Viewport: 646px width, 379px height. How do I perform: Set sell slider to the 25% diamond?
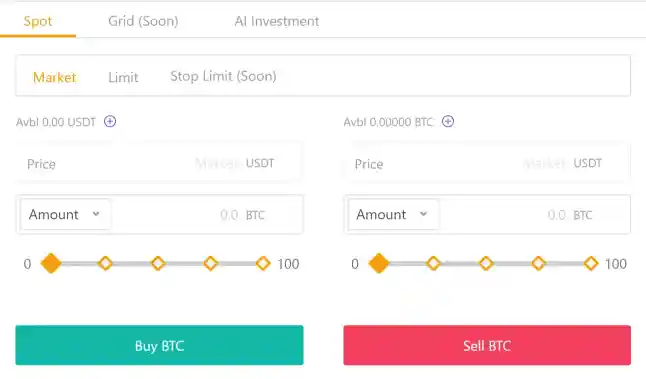(x=433, y=263)
